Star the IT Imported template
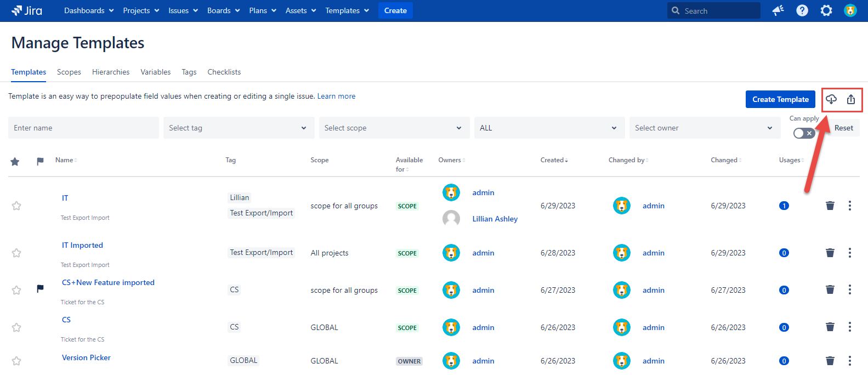This screenshot has width=868, height=375. [x=16, y=253]
